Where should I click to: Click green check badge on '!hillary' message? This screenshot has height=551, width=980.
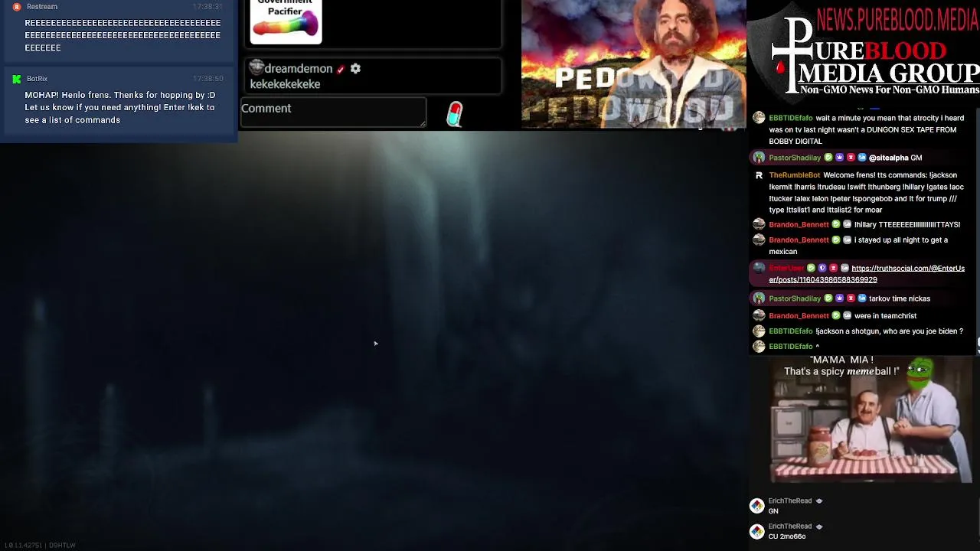point(836,225)
